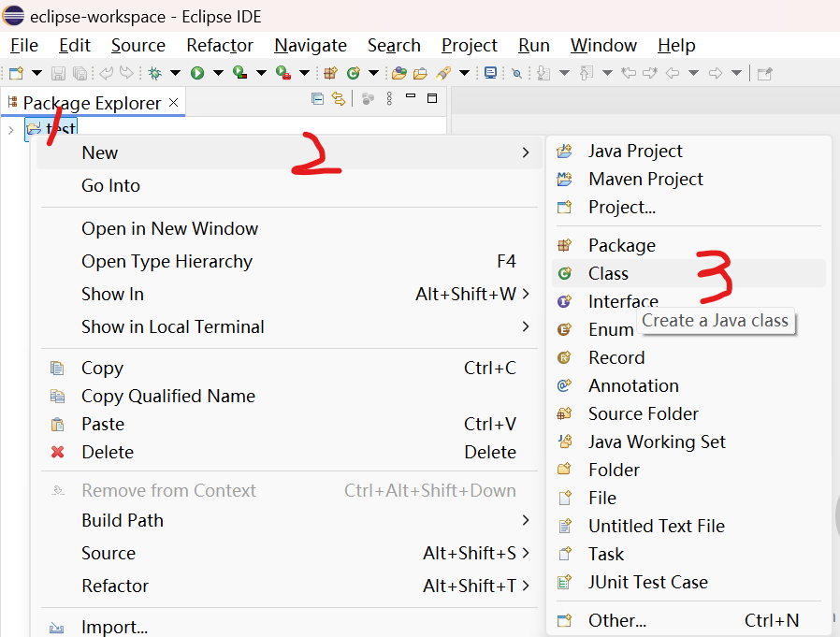Click the Back navigation arrow icon
This screenshot has width=840, height=637.
[x=672, y=73]
